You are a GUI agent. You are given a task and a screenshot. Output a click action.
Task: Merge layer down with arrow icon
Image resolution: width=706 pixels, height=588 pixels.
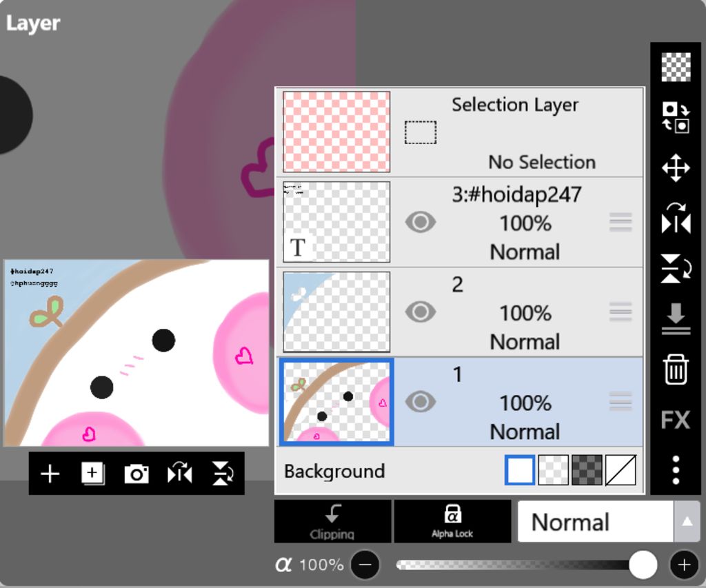click(x=676, y=318)
